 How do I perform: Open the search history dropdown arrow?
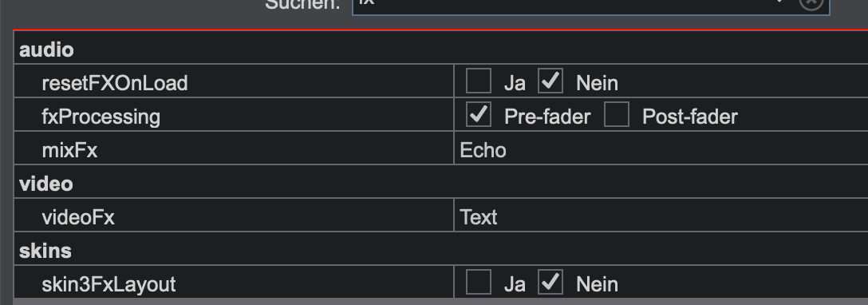(x=780, y=2)
